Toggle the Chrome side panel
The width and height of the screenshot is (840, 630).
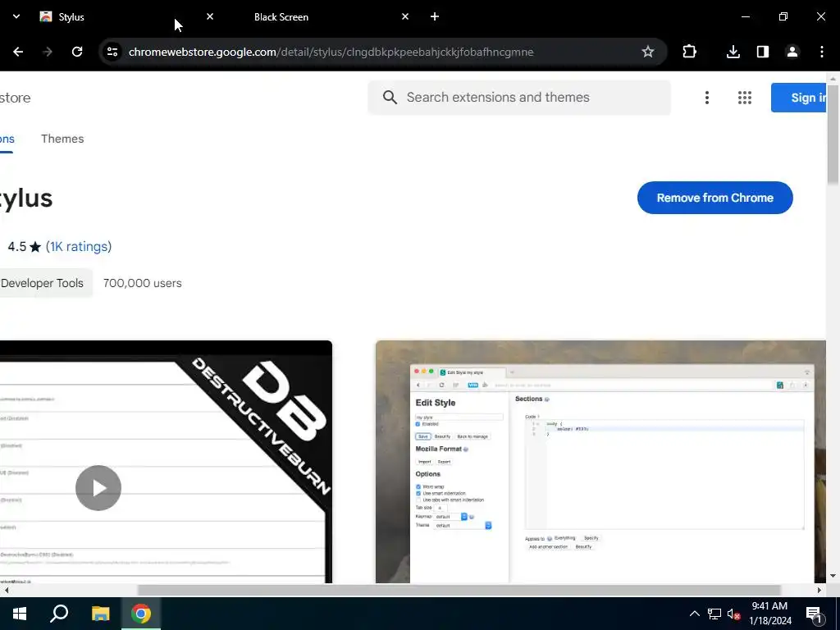pos(762,52)
